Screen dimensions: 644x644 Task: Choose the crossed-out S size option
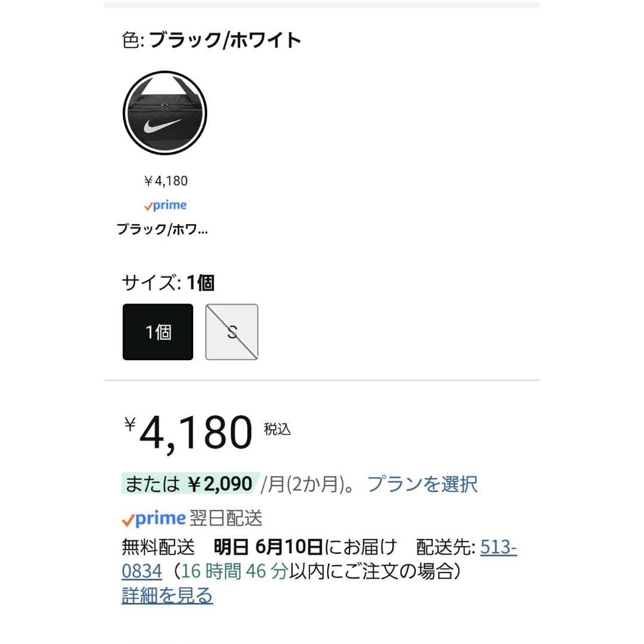pos(231,332)
